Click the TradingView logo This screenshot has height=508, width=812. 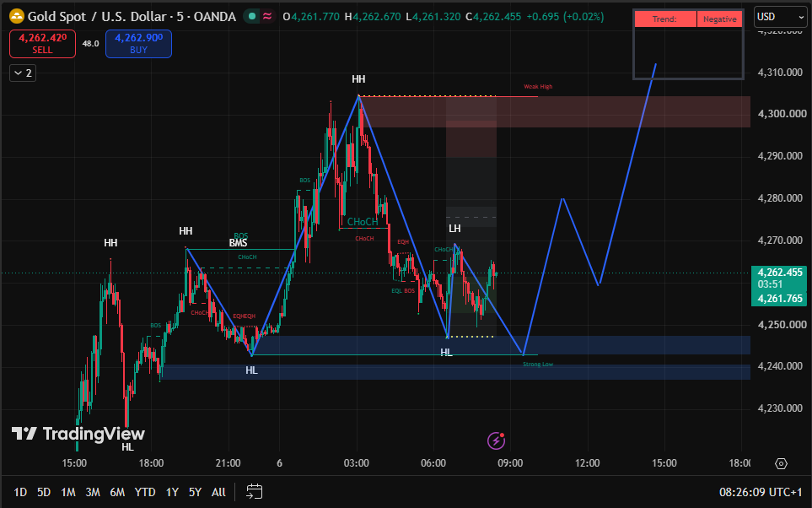tap(78, 434)
